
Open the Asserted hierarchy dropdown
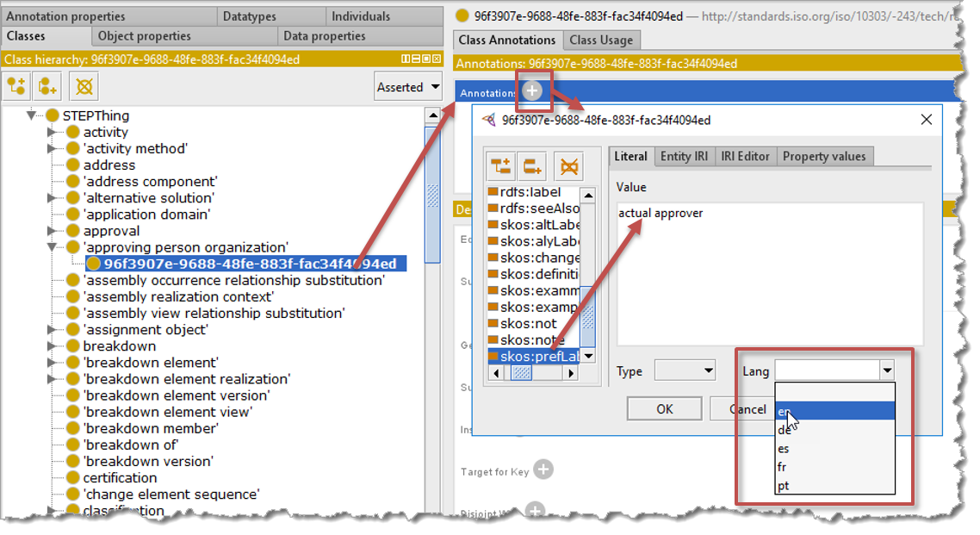click(409, 87)
